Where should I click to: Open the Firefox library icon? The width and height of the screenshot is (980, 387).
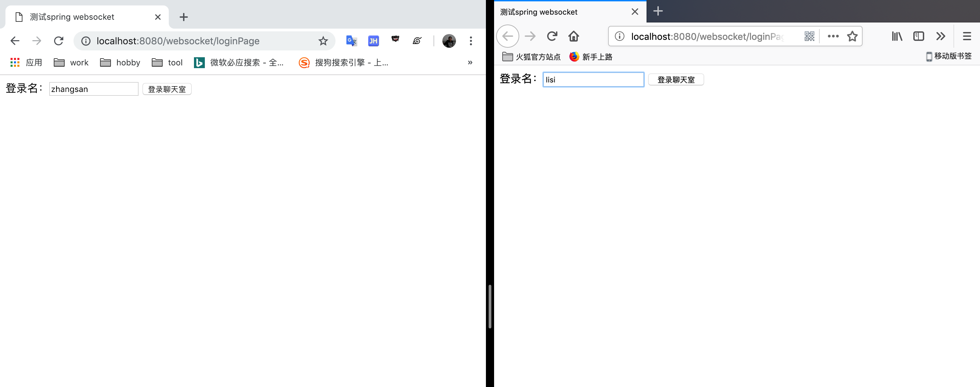[x=897, y=36]
